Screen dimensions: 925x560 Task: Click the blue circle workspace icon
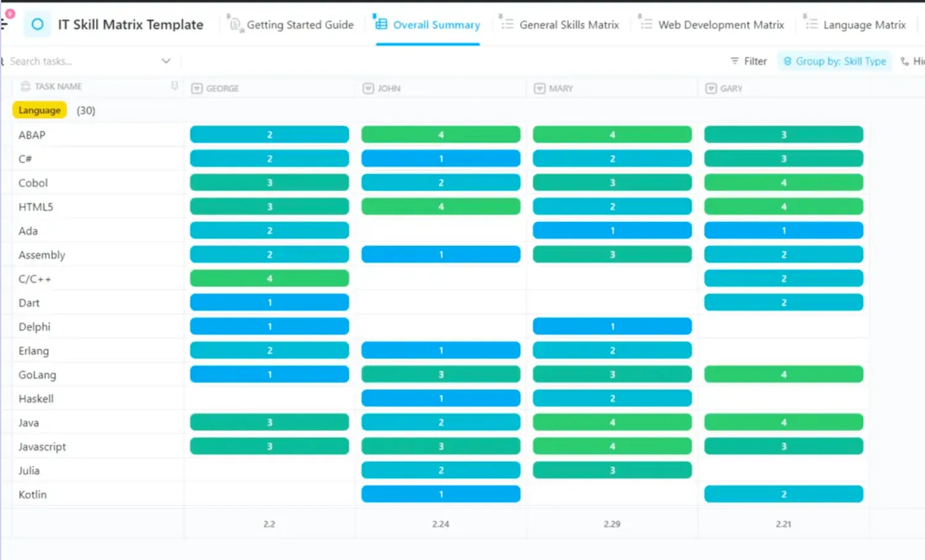point(37,25)
